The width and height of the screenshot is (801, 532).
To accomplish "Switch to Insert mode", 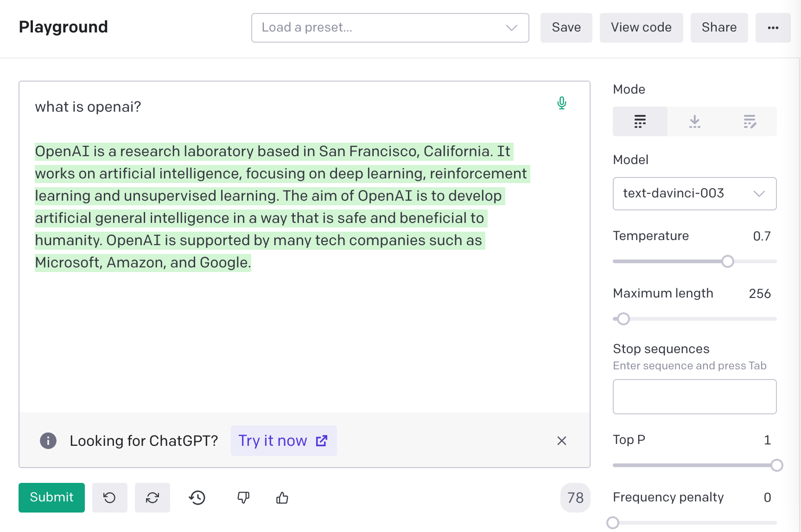I will click(694, 121).
